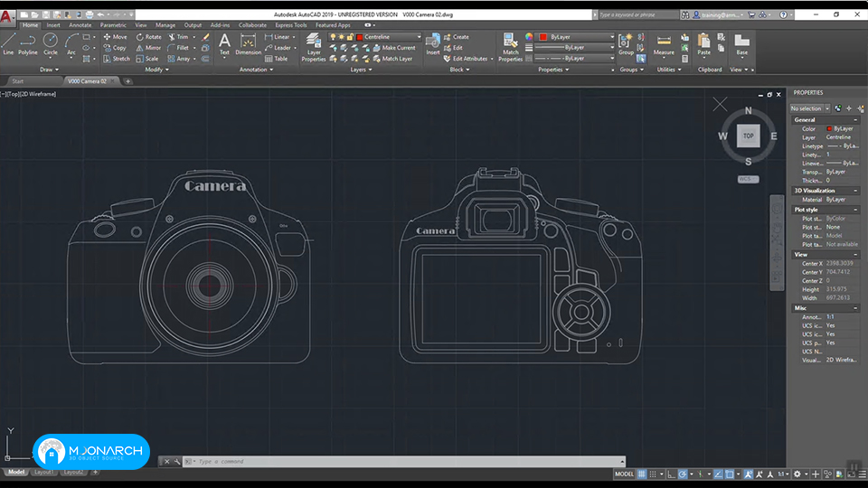868x488 pixels.
Task: Click the Base view tool
Action: (741, 44)
